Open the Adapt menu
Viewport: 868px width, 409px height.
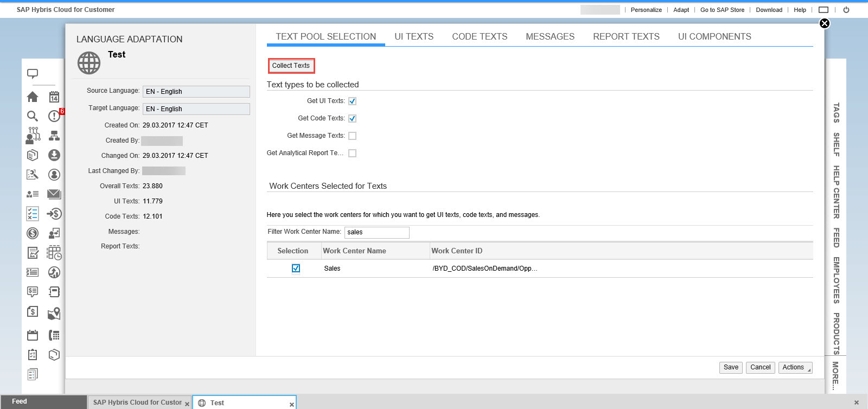click(681, 10)
